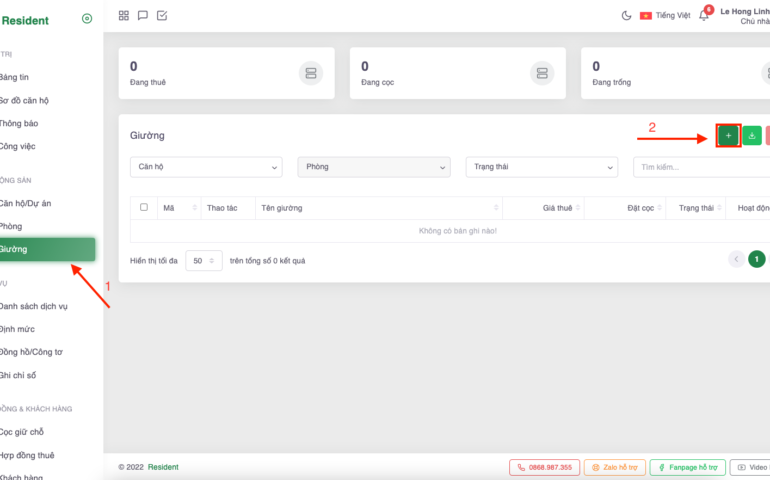Viewport: 770px width, 480px height.
Task: Expand the Trạng thái status dropdown
Action: click(x=542, y=167)
